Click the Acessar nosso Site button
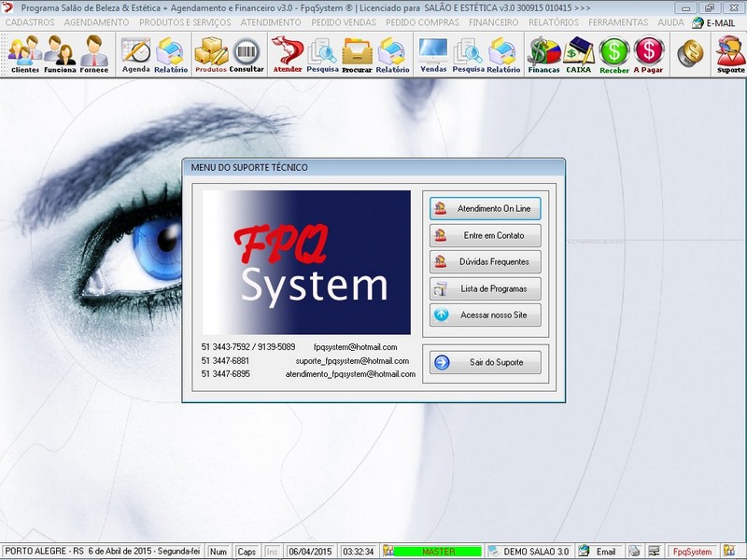Screen dimensions: 747x560 [485, 315]
